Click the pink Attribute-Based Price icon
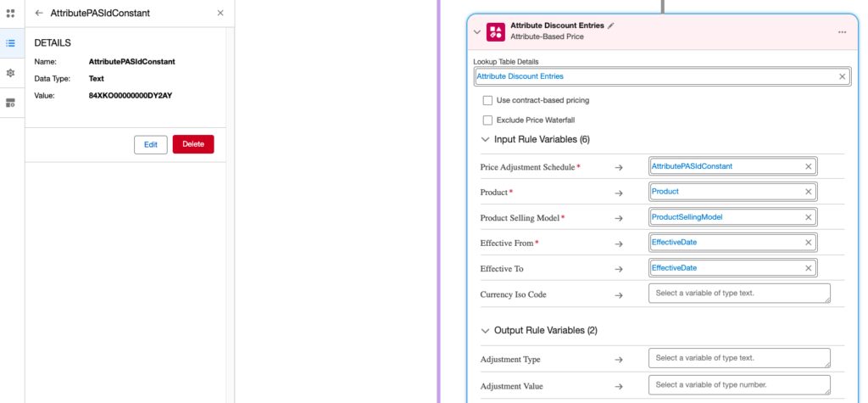Screen dimensions: 868x403 [x=496, y=32]
